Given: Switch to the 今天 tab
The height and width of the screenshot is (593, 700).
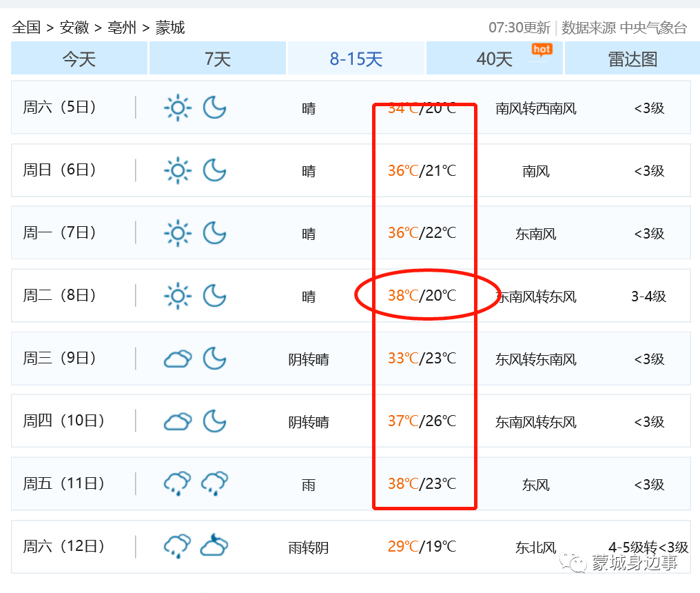Looking at the screenshot, I should tap(79, 59).
